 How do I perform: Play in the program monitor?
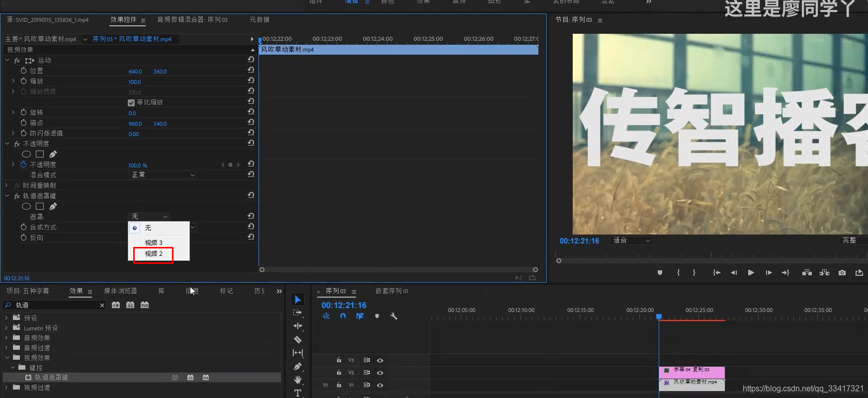pyautogui.click(x=751, y=273)
